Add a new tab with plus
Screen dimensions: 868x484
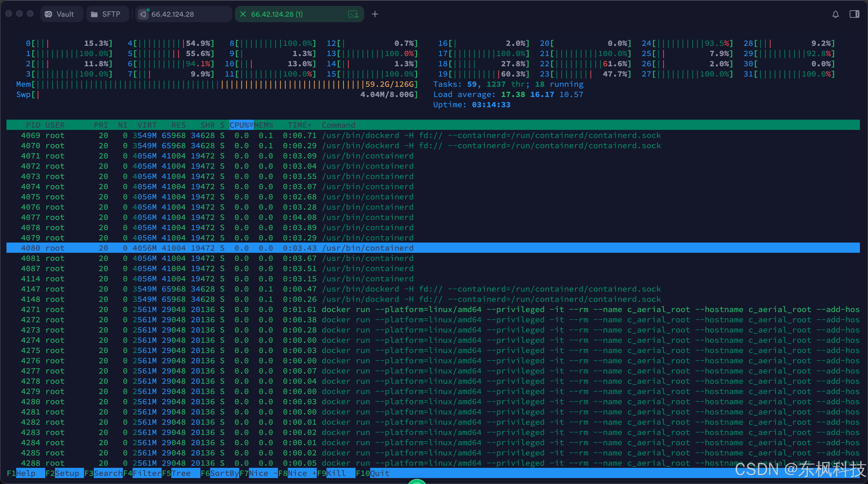click(x=375, y=14)
